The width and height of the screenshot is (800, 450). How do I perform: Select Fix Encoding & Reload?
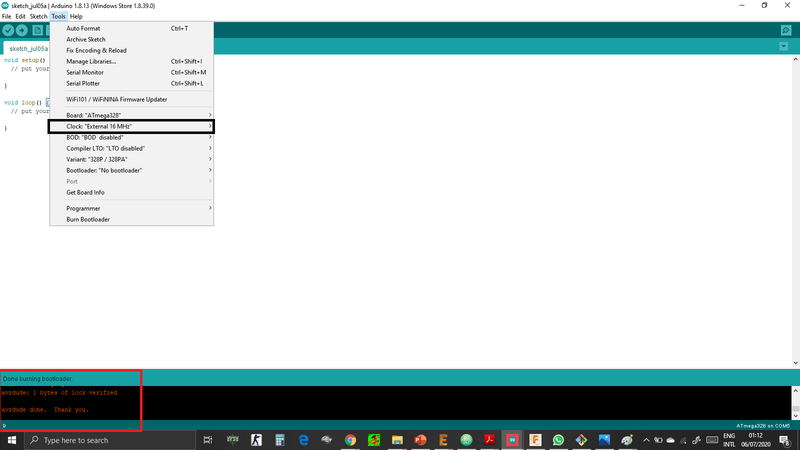tap(132, 51)
